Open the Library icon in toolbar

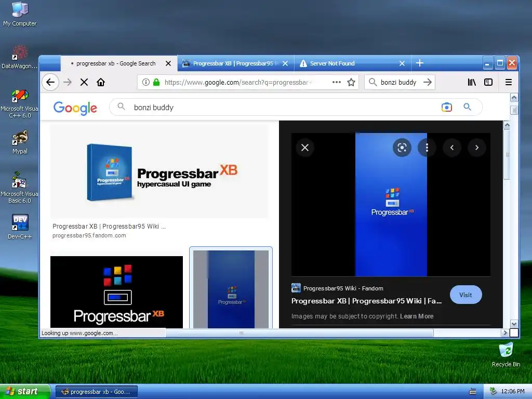click(x=472, y=82)
